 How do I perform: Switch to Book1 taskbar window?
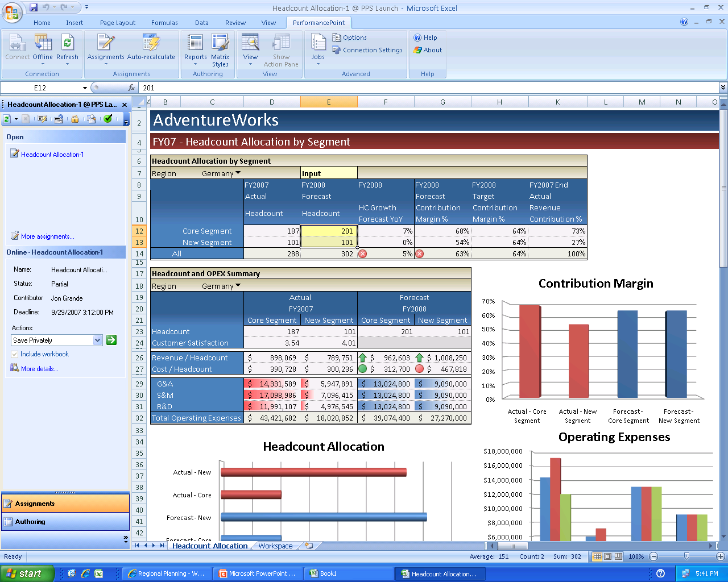coord(349,573)
